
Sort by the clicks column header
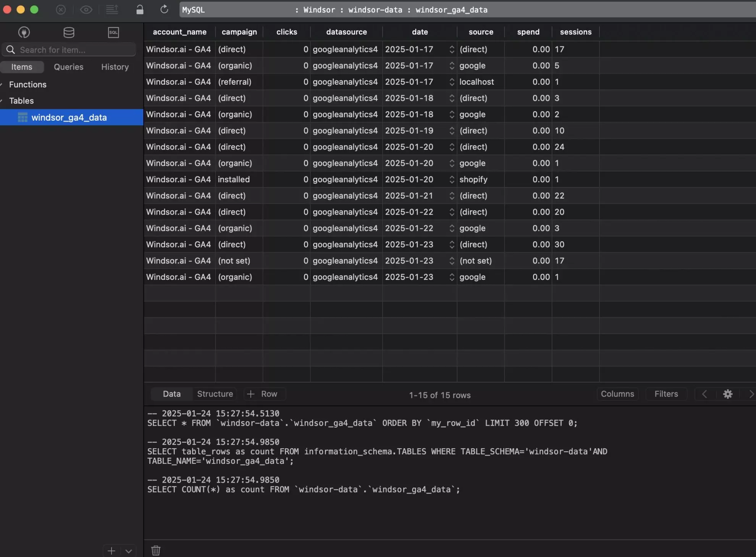pyautogui.click(x=287, y=32)
